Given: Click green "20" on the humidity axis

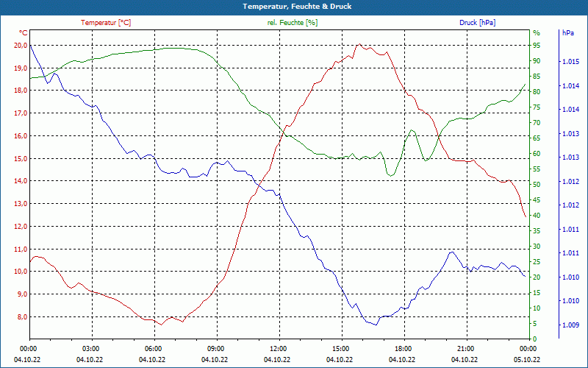Looking at the screenshot, I should click(x=537, y=277).
